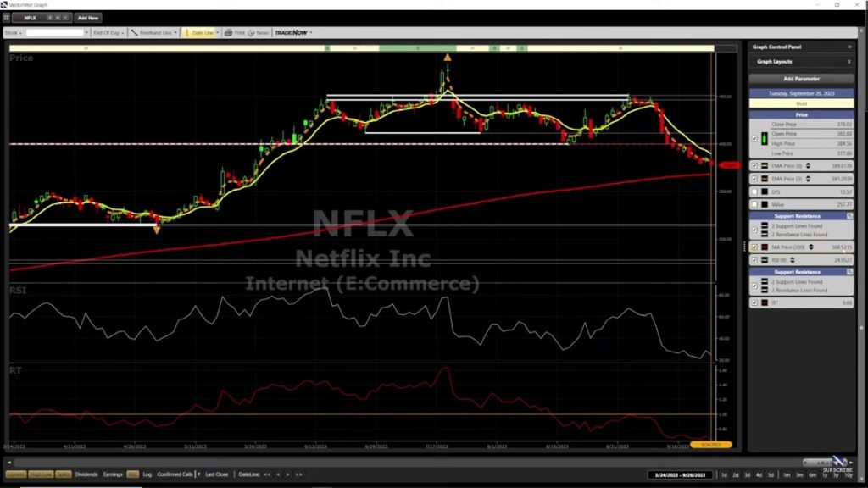
Task: Select the 1y time range
Action: click(824, 474)
